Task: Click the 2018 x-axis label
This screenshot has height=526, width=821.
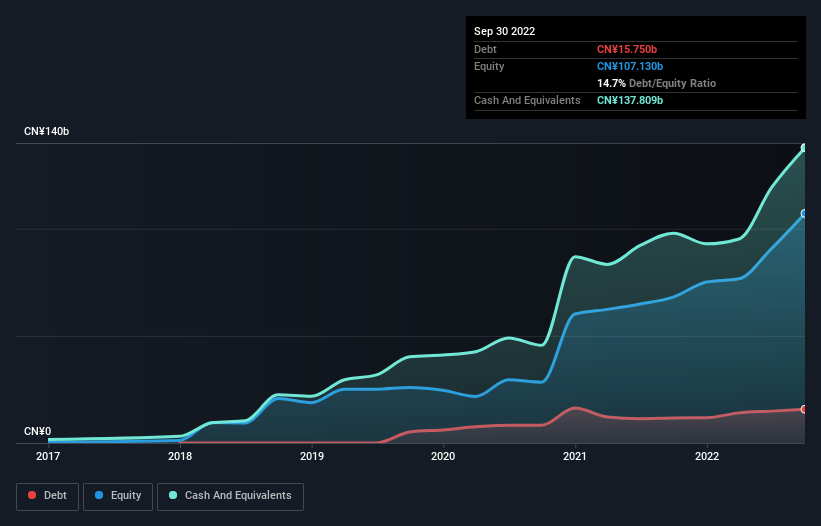Action: (180, 456)
